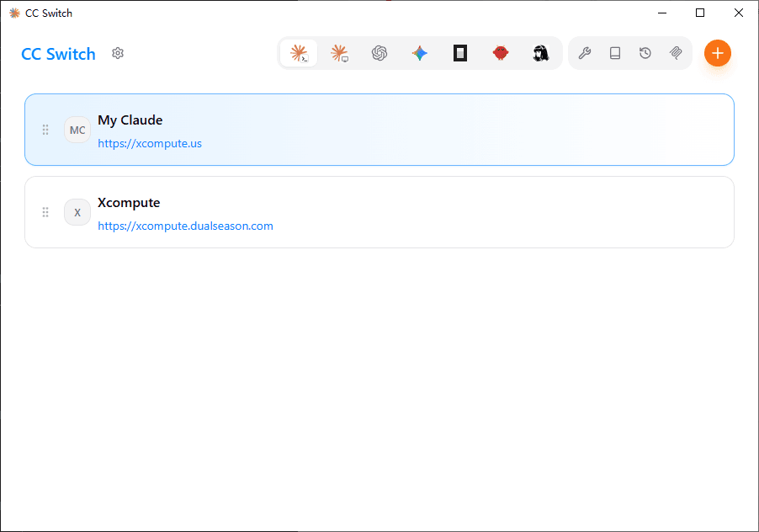The width and height of the screenshot is (759, 532).
Task: Open settings via the gear icon
Action: [x=118, y=53]
